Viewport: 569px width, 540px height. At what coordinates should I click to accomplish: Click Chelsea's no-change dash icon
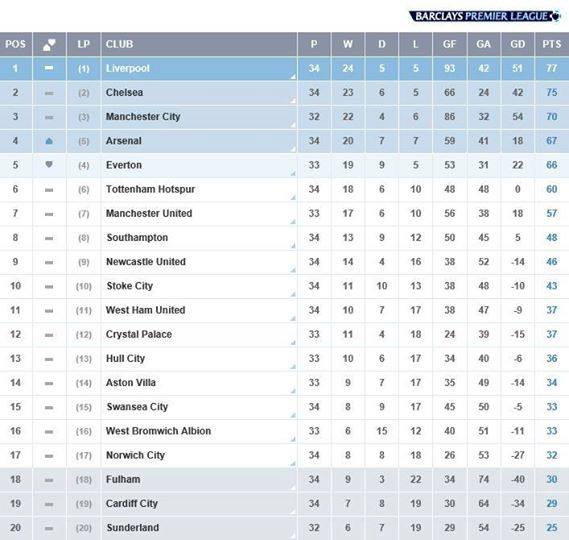[49, 93]
